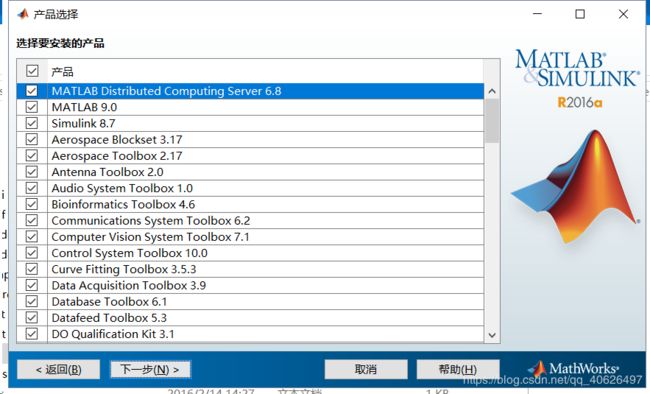Uncheck the Audio System Toolbox 1.0 checkbox
Screen dimensions: 650x394
tap(32, 188)
